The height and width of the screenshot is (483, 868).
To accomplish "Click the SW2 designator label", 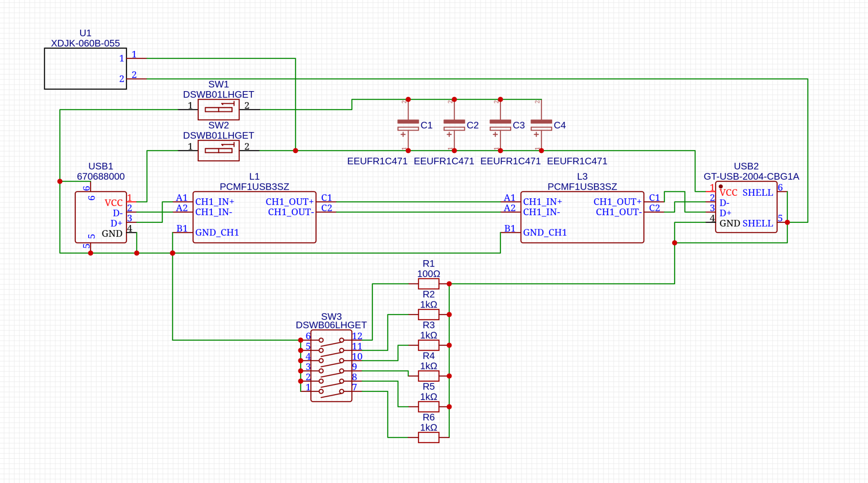I will click(219, 125).
